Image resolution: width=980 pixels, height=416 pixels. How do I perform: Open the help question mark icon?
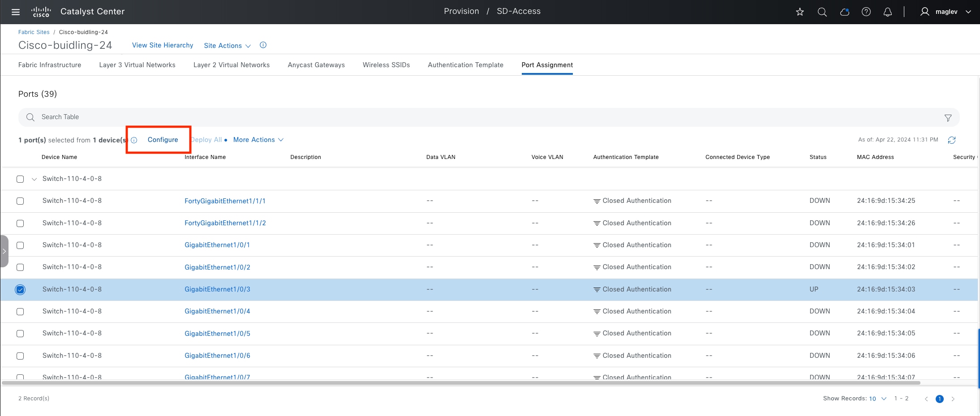point(866,12)
